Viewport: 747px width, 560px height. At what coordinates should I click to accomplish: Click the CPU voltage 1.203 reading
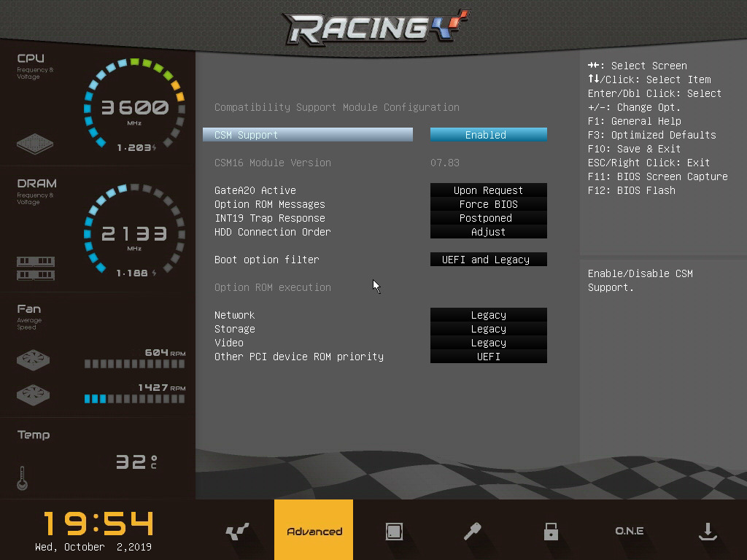(136, 147)
